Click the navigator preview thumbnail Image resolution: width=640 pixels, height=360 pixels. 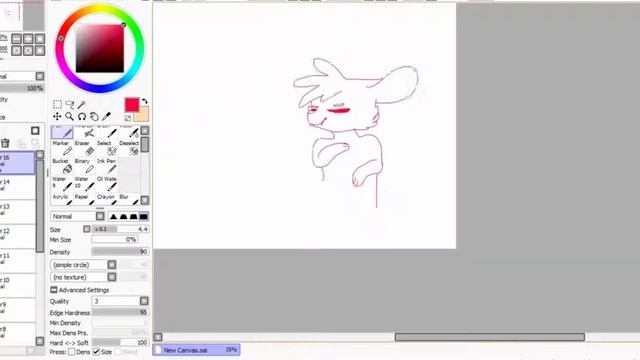click(x=22, y=15)
